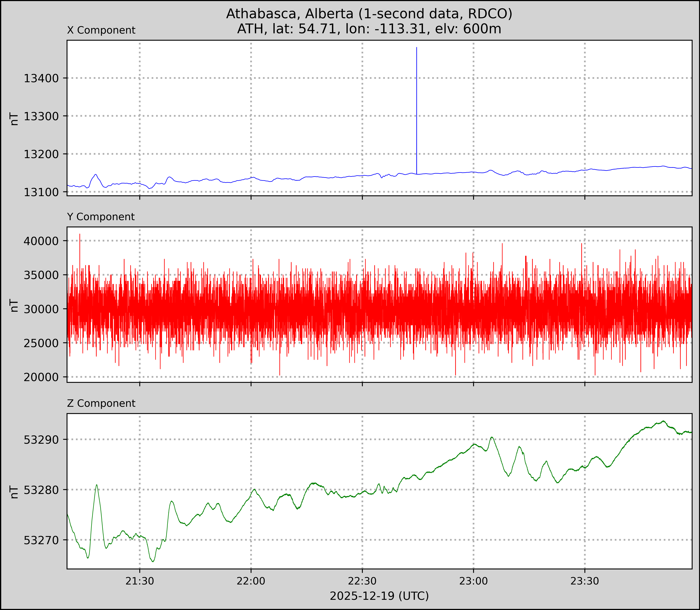The width and height of the screenshot is (700, 610).
Task: Click the Y Component subplot label
Action: [x=101, y=217]
